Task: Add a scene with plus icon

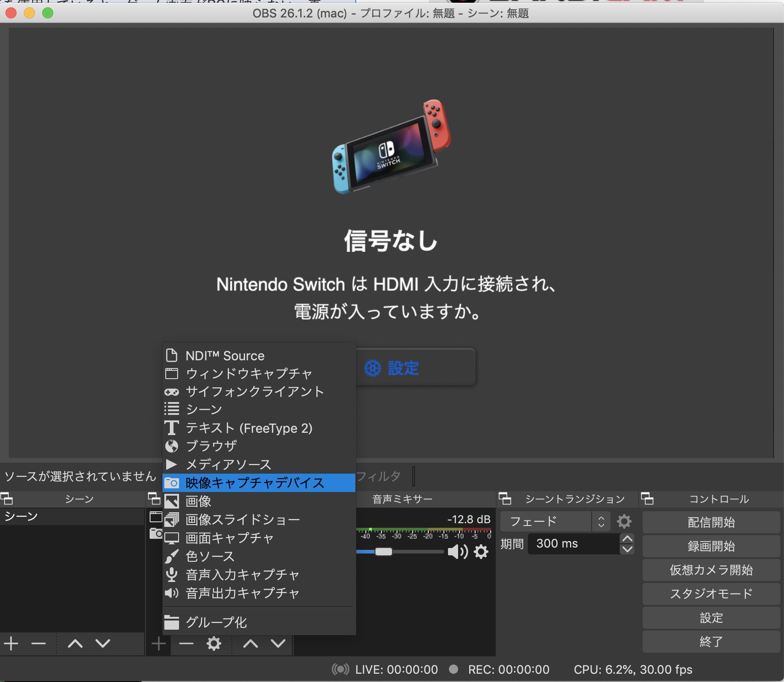Action: [x=11, y=644]
